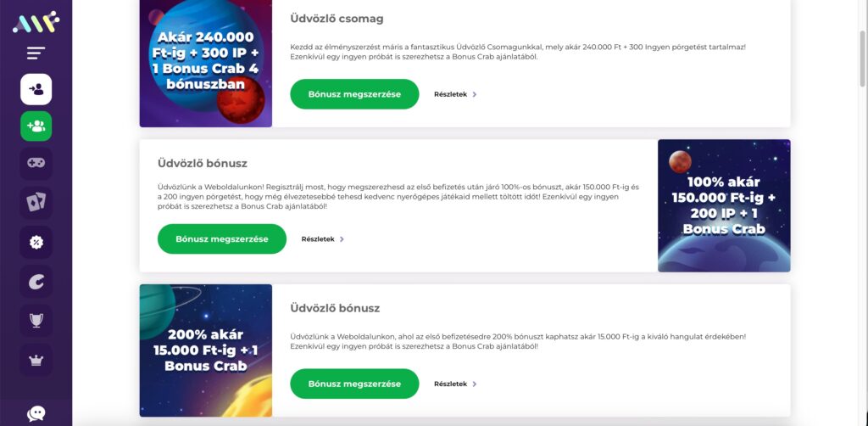Click the site logo in the sidebar
Viewport: 868px width, 426px height.
click(x=36, y=22)
